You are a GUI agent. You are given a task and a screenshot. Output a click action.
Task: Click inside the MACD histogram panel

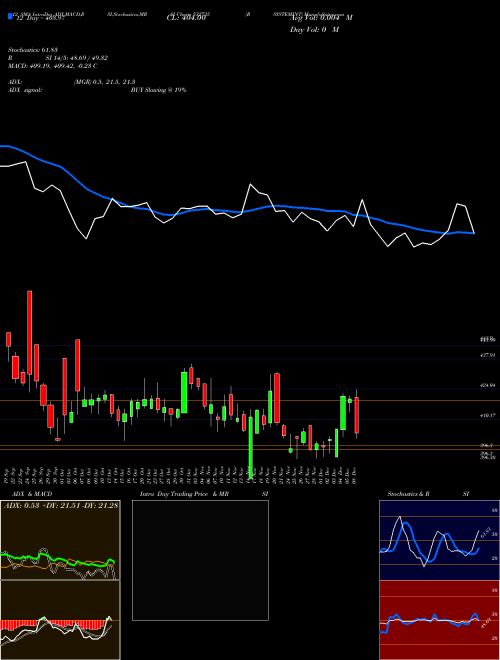click(x=60, y=620)
